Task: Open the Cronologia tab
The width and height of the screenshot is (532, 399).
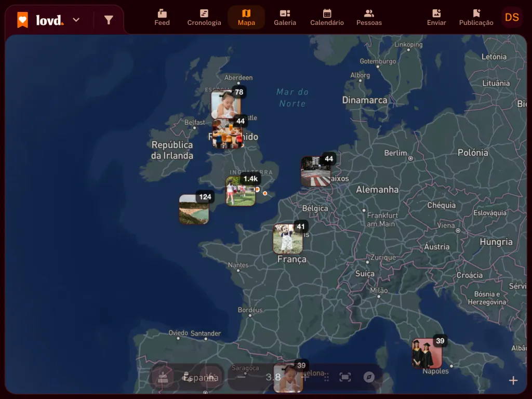Action: [204, 18]
